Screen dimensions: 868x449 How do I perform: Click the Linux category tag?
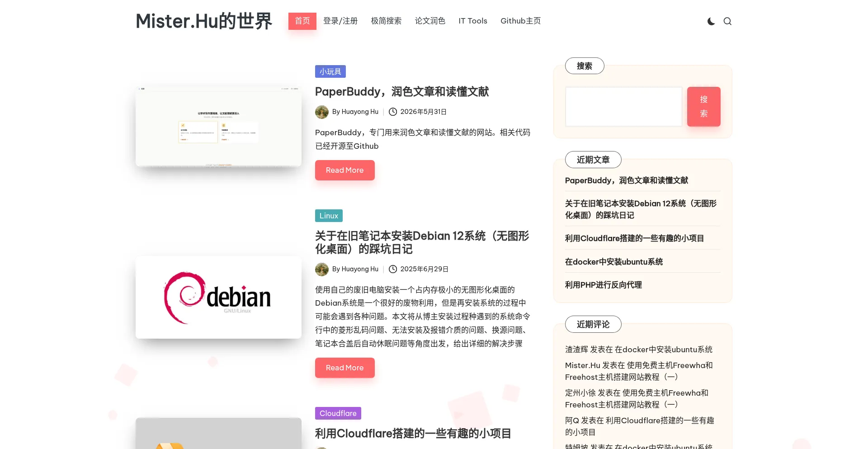pos(329,216)
